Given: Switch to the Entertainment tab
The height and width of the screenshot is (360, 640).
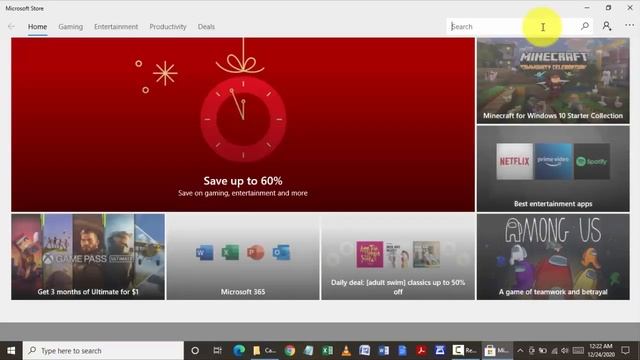Looking at the screenshot, I should [116, 27].
